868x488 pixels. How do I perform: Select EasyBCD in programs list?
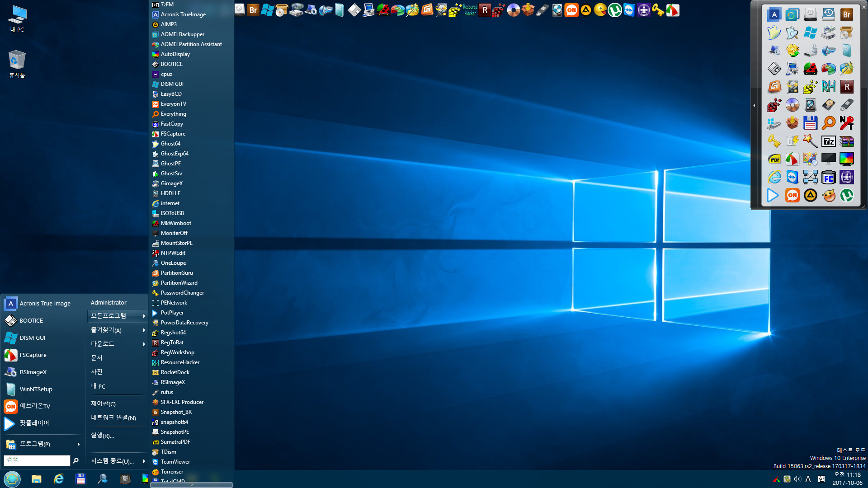(192, 94)
